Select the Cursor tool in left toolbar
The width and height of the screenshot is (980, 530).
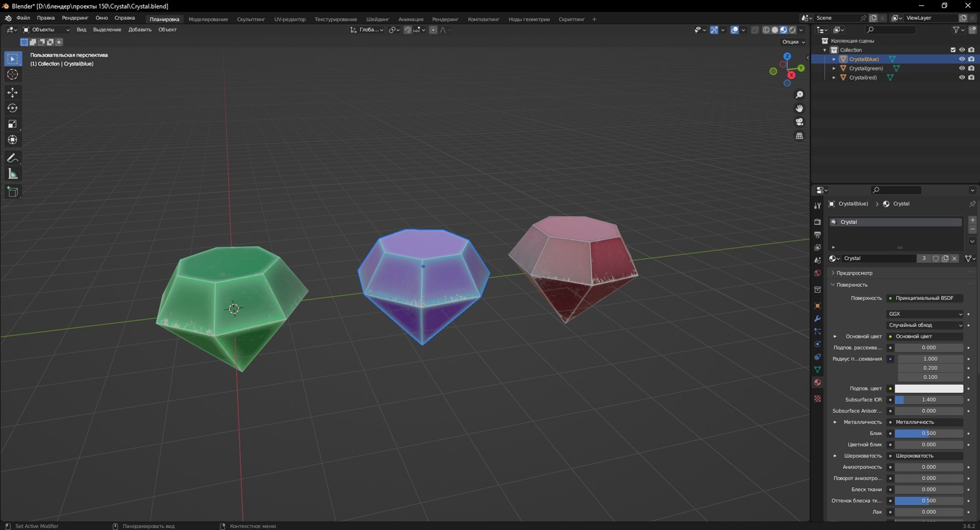(13, 74)
